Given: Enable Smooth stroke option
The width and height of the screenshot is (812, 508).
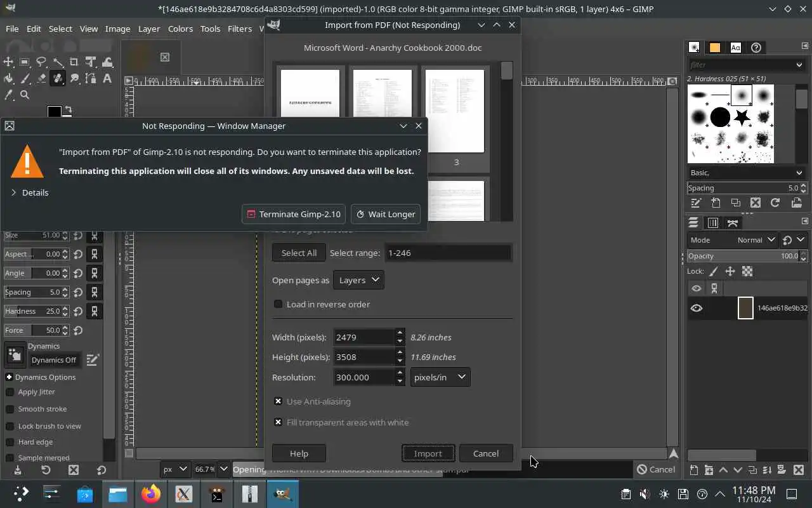Looking at the screenshot, I should point(10,409).
